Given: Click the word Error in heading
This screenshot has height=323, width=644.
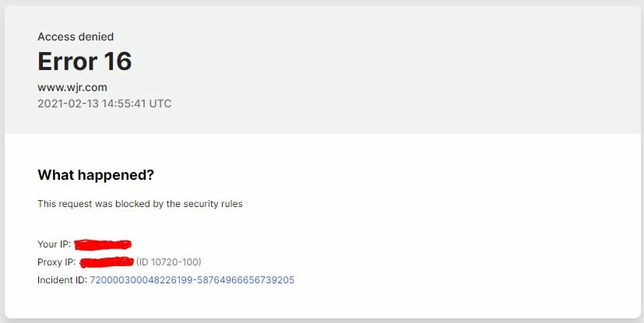Looking at the screenshot, I should [68, 61].
